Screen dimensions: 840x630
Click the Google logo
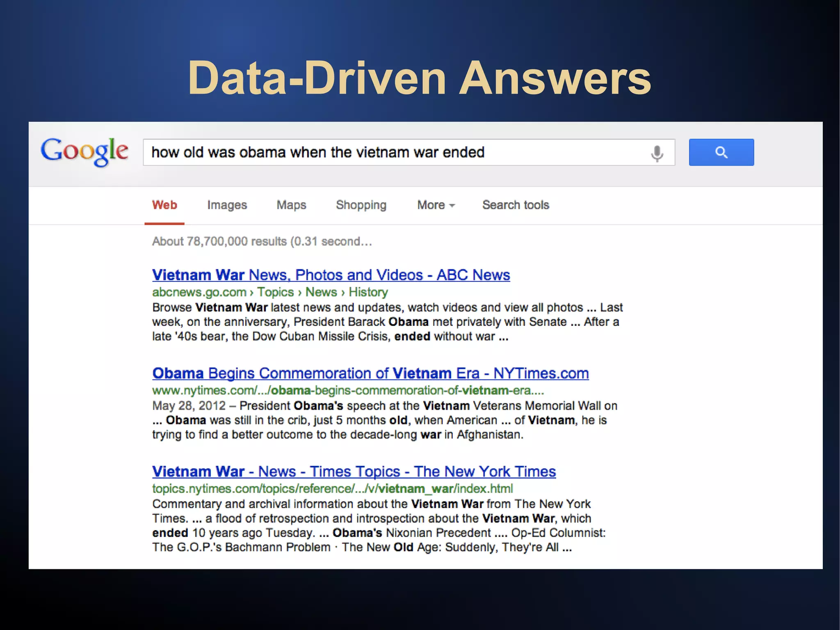(84, 151)
